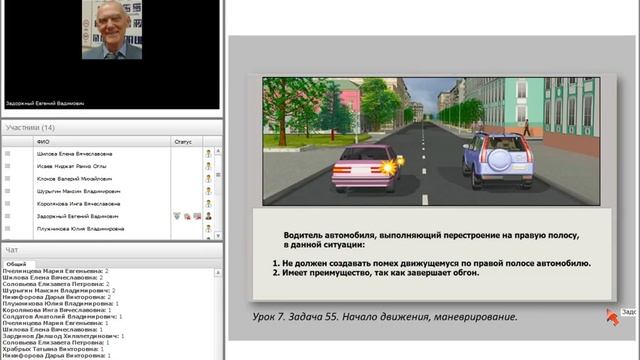Click the user icon for Шурыгин Максим Владимирович

208,191
